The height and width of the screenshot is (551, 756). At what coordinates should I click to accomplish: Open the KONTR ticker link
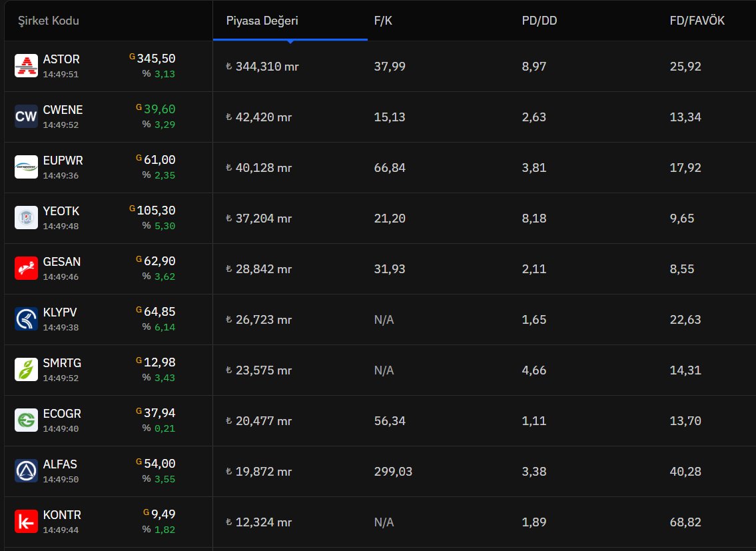(62, 515)
